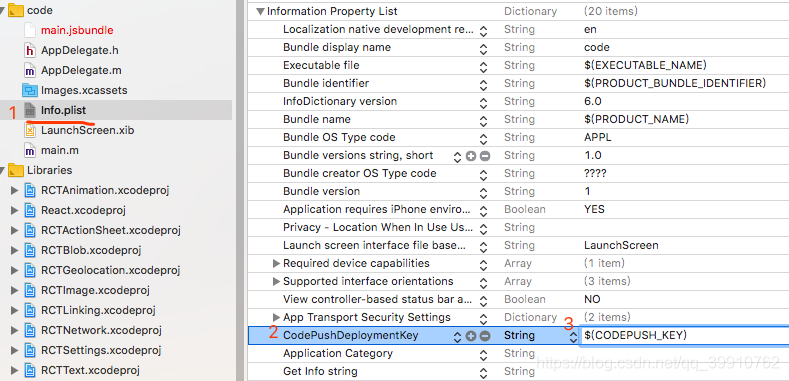Click the $(PRODUCT_NAME) value
789x381 pixels.
coord(636,119)
